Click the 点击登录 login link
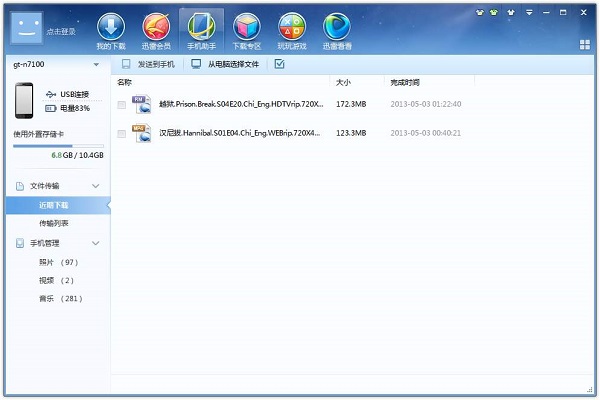This screenshot has width=600, height=400. point(61,31)
